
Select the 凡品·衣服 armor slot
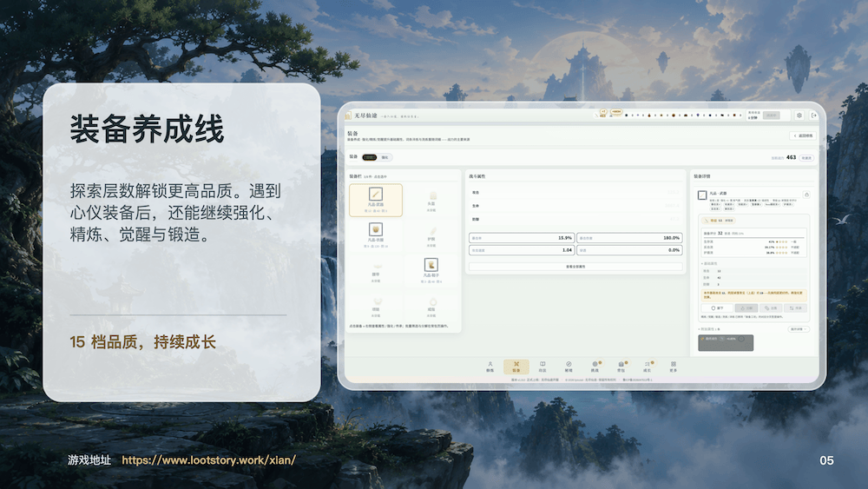tap(375, 235)
